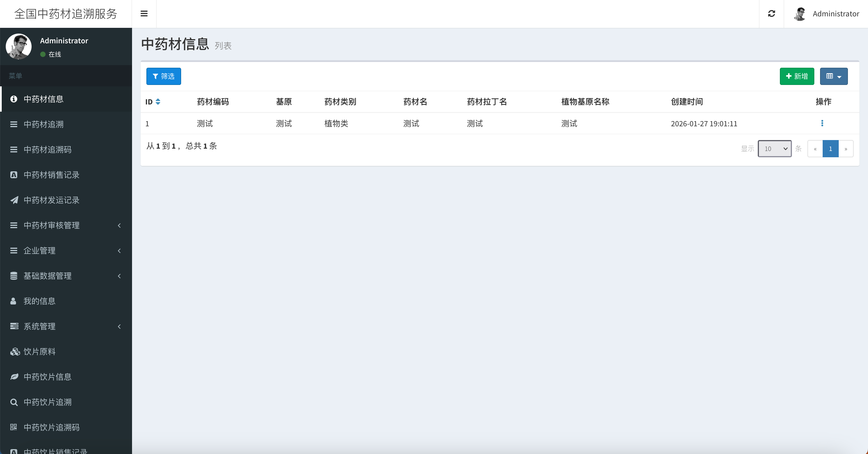Click the leaf icon for 中药饮片信息
The image size is (868, 454).
(x=13, y=377)
